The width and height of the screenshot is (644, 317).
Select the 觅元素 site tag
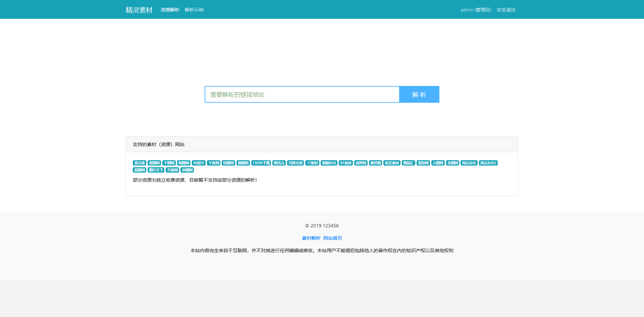[140, 163]
